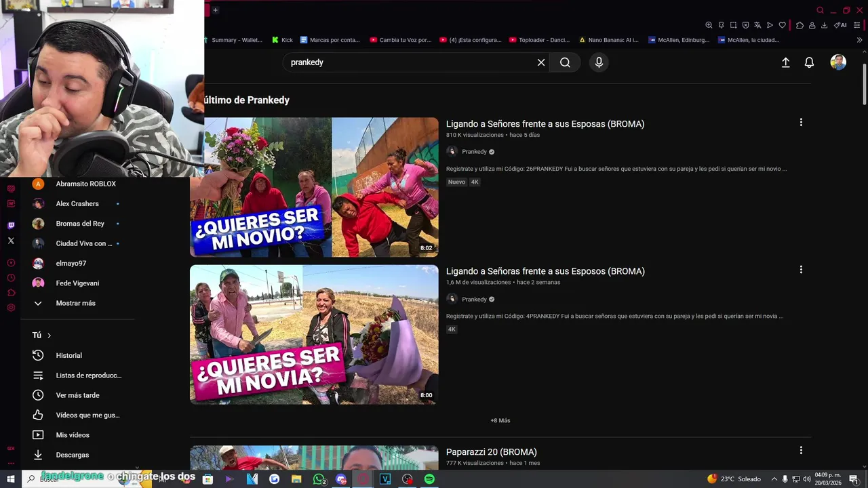The height and width of the screenshot is (488, 868).
Task: Open the translate page icon
Action: 757,25
